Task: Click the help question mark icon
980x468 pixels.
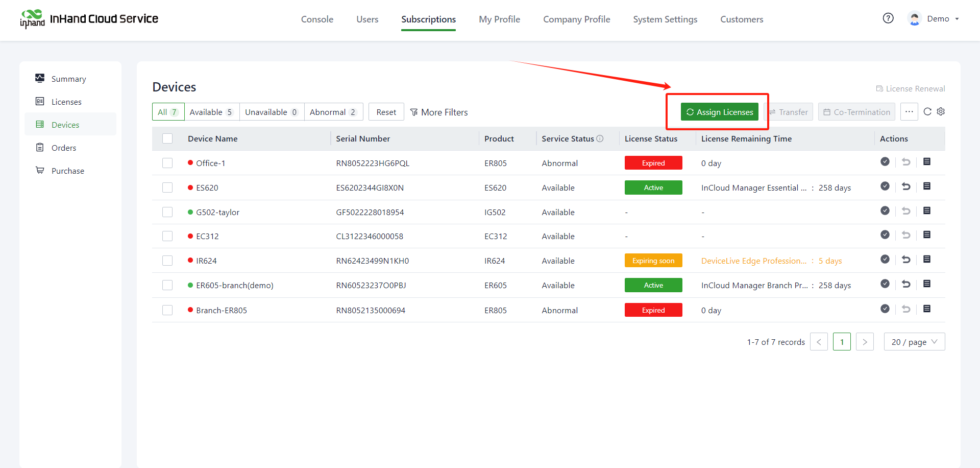Action: click(x=888, y=18)
